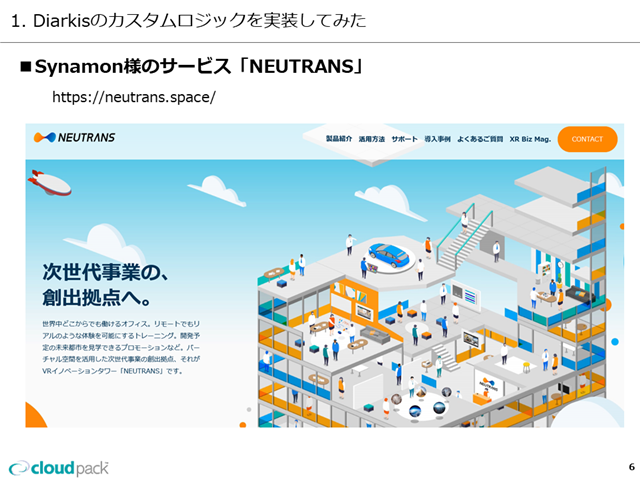Go to よくあるご質問 page

click(480, 139)
